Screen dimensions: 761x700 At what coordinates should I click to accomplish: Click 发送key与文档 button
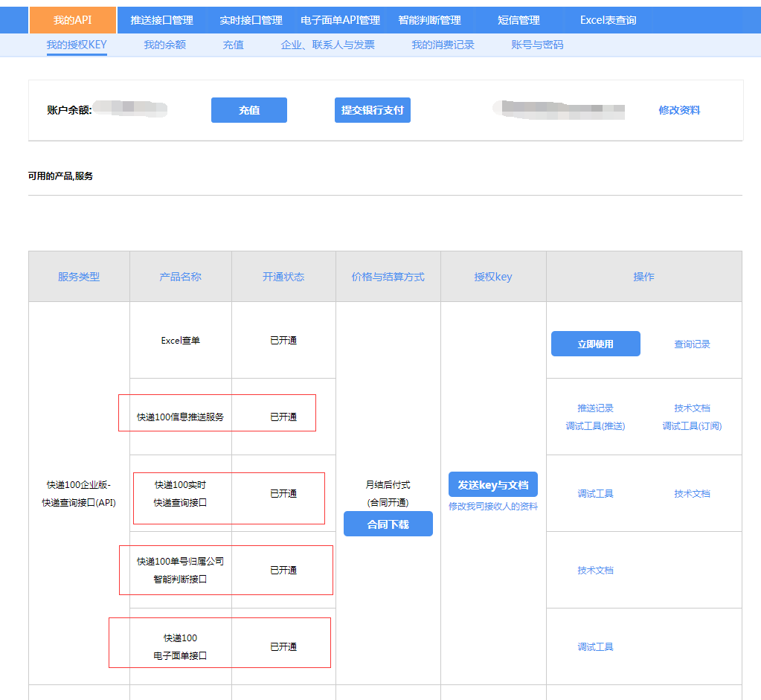[493, 484]
